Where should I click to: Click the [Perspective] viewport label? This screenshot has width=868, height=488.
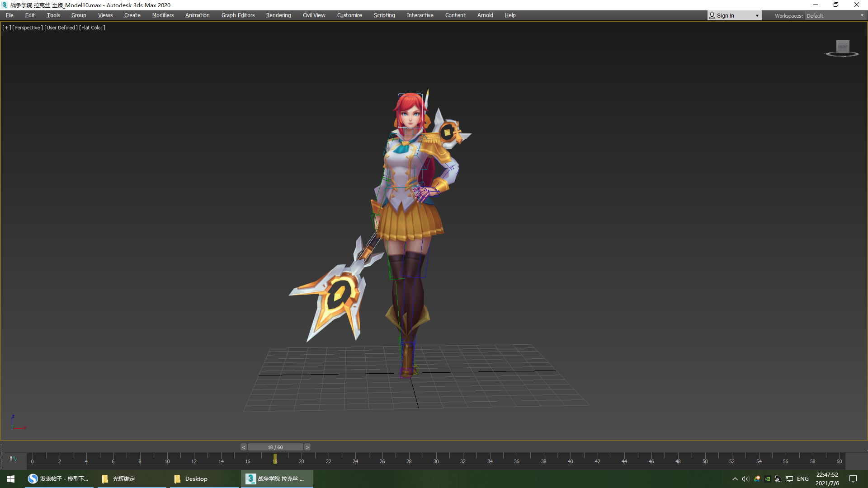pyautogui.click(x=28, y=28)
